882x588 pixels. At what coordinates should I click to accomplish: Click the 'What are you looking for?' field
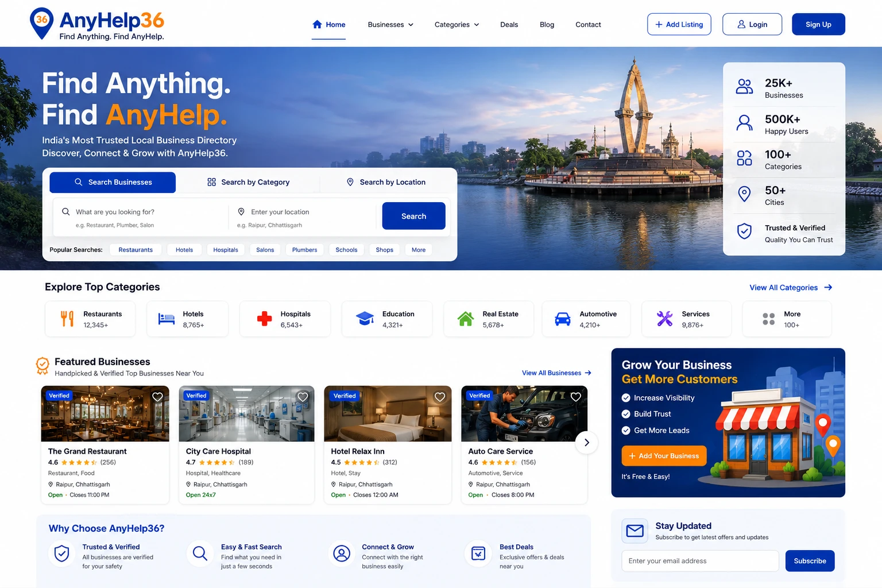pos(141,218)
